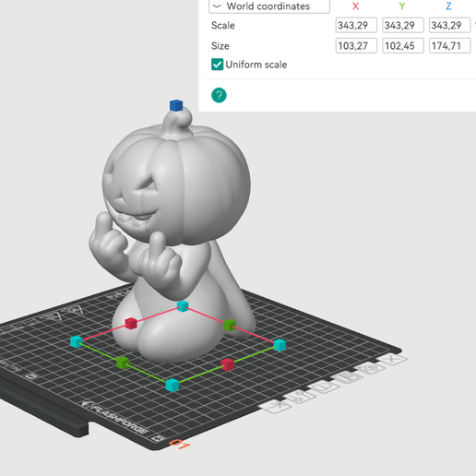Select the leftmost cyan corner scale handle
Viewport: 476px width, 476px height.
pyautogui.click(x=77, y=341)
